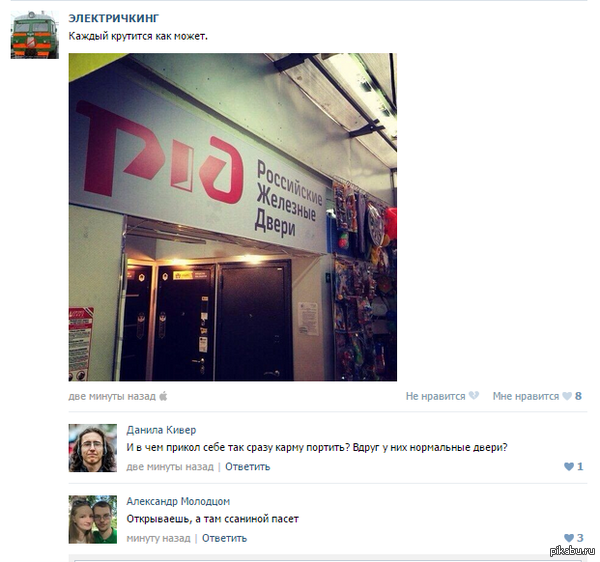The width and height of the screenshot is (600, 562).
Task: Click the Apple device icon beside timestamp
Action: [163, 396]
